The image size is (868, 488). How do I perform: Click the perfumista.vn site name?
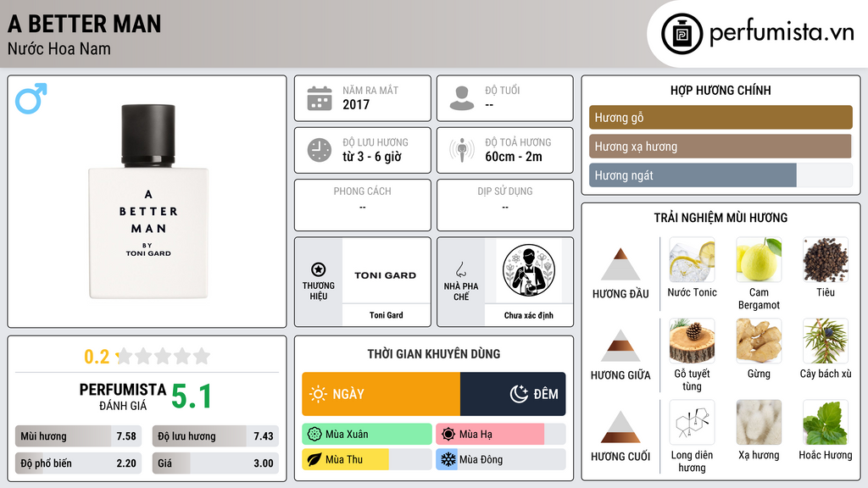[782, 32]
